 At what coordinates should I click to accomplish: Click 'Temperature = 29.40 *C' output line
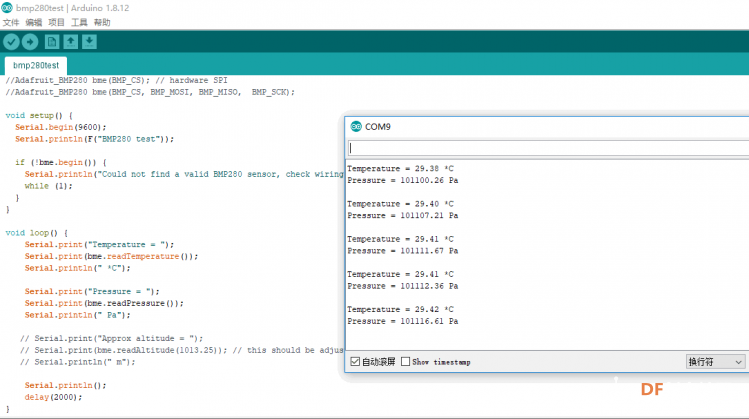(400, 204)
